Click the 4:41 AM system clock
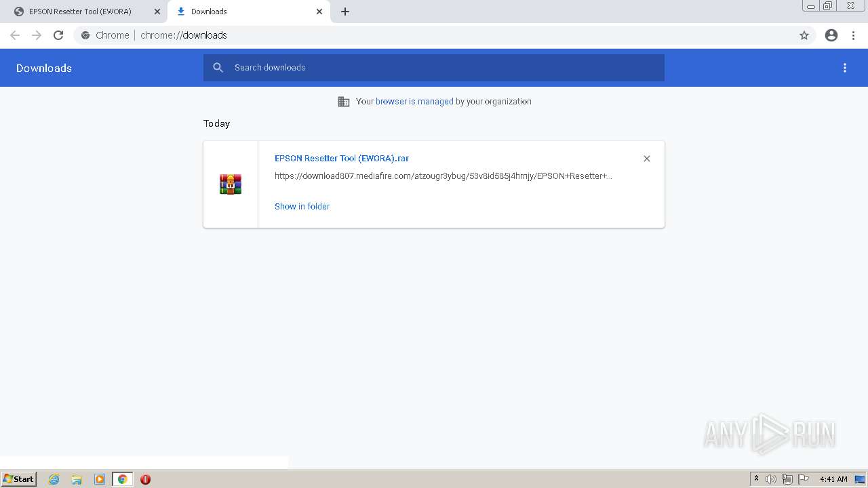 point(833,479)
